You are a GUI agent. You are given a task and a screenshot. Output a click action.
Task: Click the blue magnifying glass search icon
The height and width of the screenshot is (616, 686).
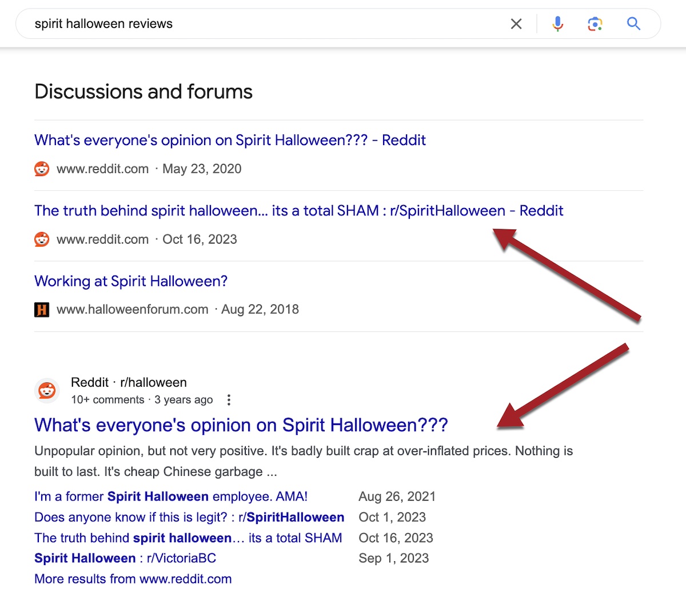[x=633, y=24]
